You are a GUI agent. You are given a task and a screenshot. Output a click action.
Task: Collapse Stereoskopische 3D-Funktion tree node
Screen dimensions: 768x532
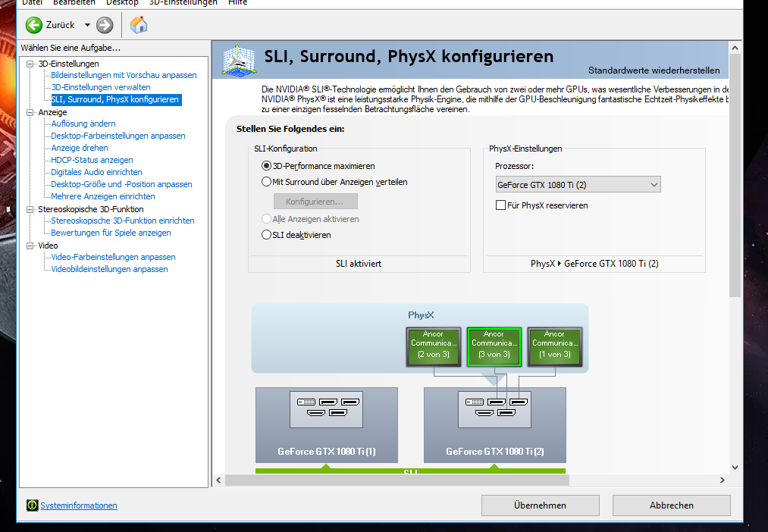(30, 209)
